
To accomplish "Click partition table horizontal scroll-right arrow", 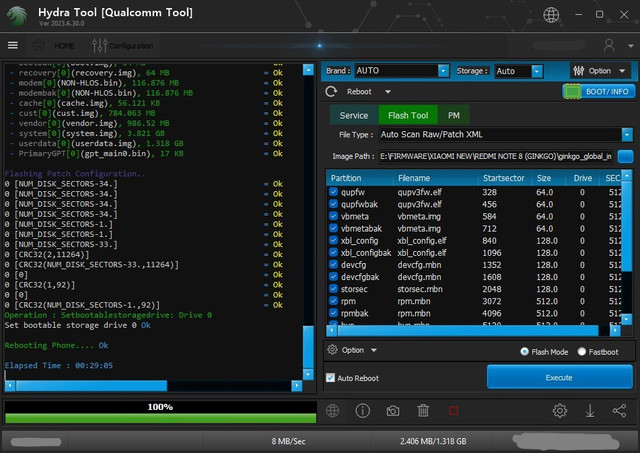I will (x=615, y=330).
